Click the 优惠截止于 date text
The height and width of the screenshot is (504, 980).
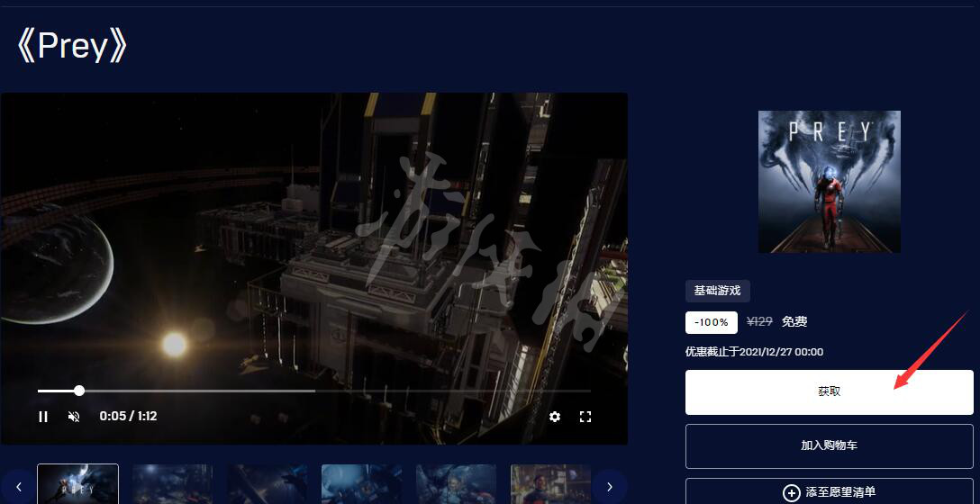(x=755, y=352)
